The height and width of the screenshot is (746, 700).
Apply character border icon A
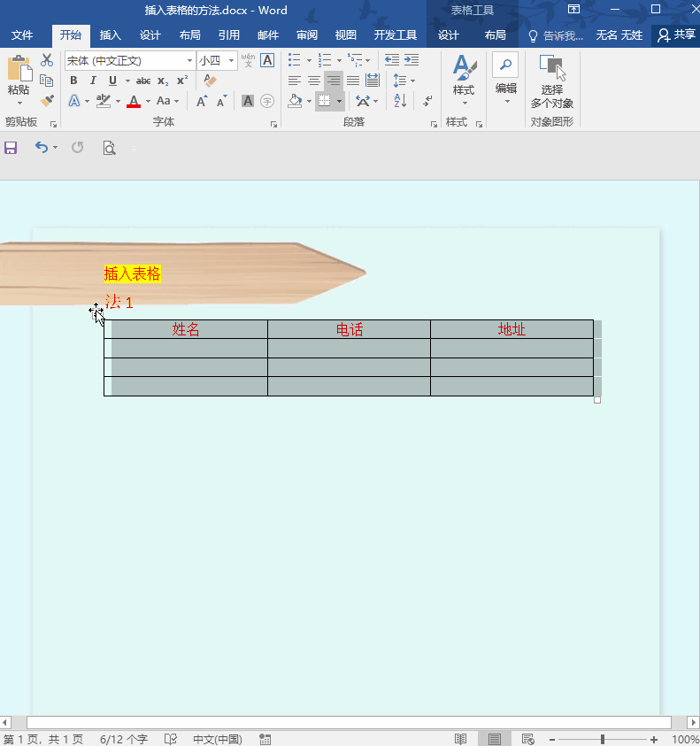pyautogui.click(x=267, y=60)
